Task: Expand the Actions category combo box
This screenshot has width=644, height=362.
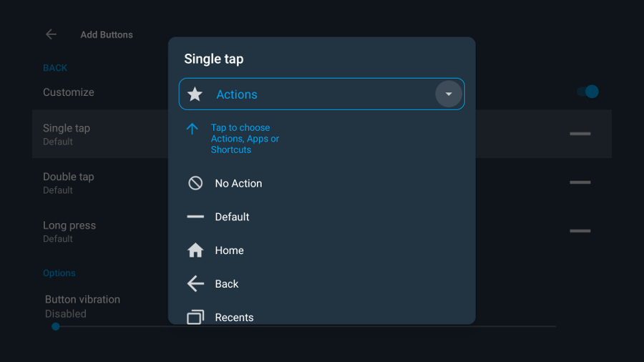Action: click(321, 94)
